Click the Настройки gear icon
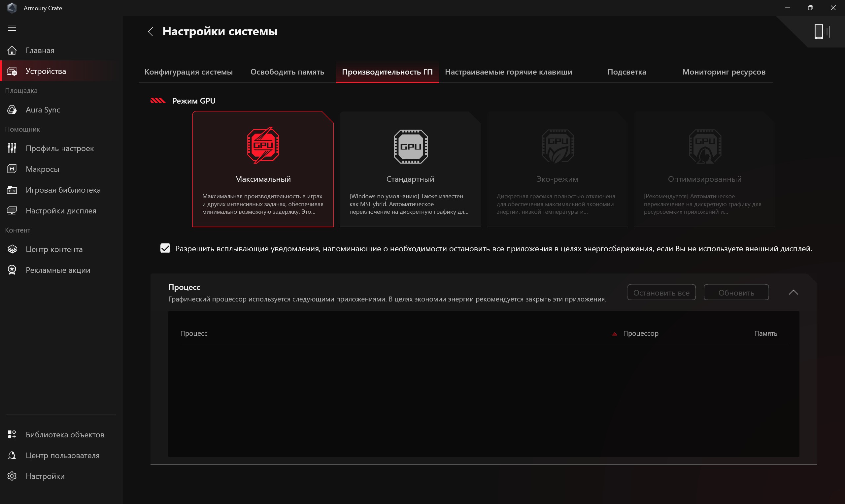Viewport: 845px width, 504px height. (x=12, y=476)
